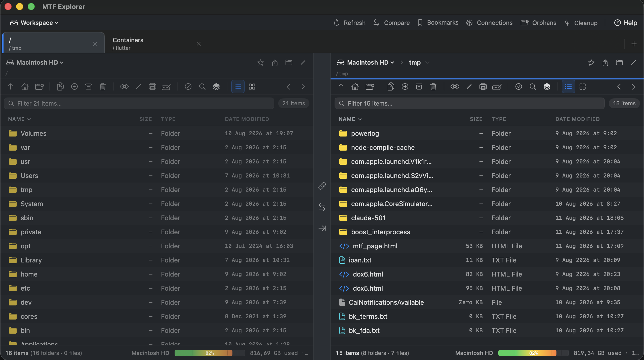Screen dimensions: 644x360
Task: Click the folder icon in left pane header
Action: click(x=289, y=62)
